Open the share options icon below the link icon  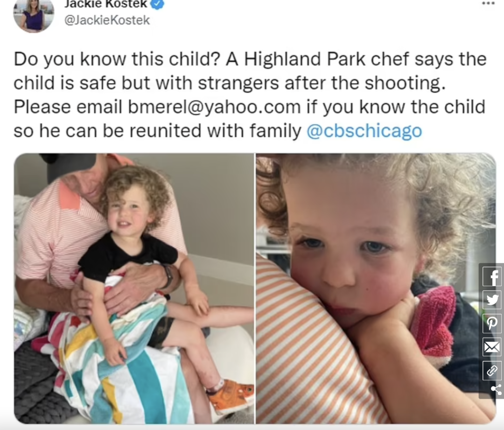tap(496, 389)
